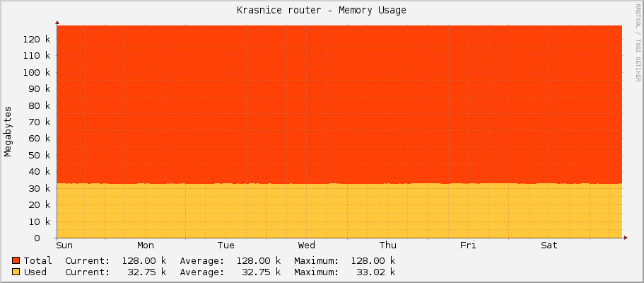Viewport: 644px width, 283px height.
Task: Click the '110 k' y-axis value
Action: 37,56
